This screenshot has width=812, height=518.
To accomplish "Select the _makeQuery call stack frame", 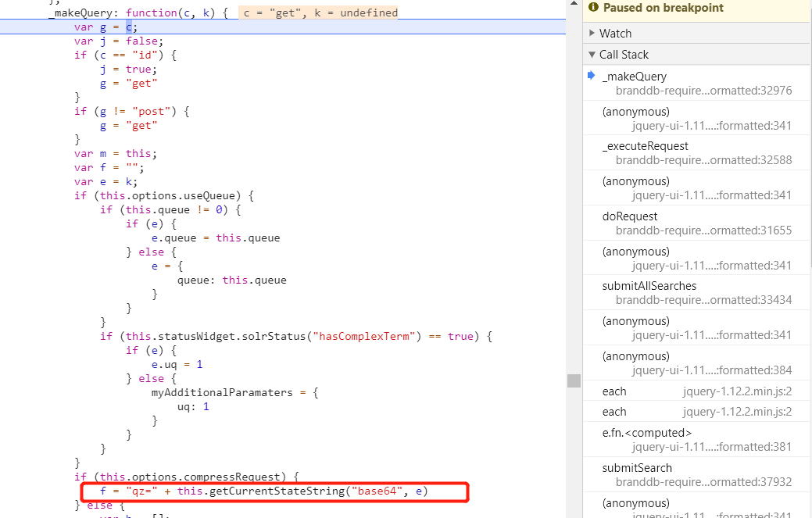I will click(635, 77).
